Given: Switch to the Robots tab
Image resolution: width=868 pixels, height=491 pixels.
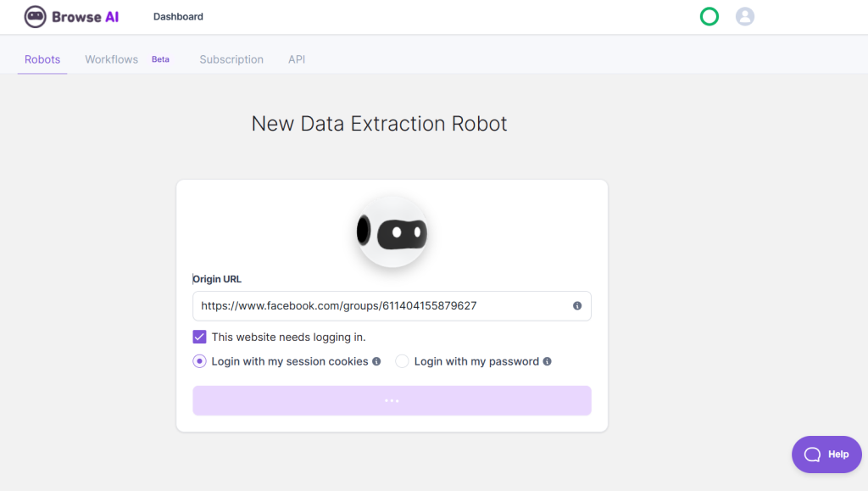Looking at the screenshot, I should click(x=42, y=59).
